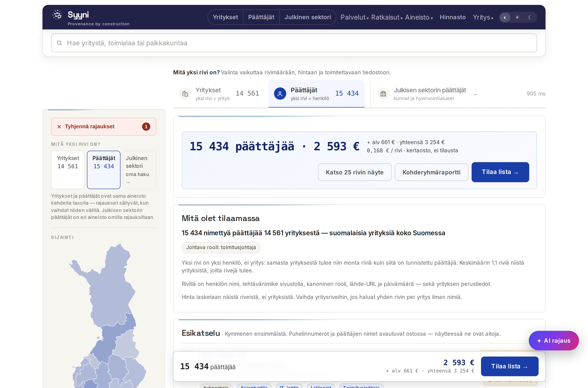Click the X icon in Tyhjennä rajaukset
The width and height of the screenshot is (588, 388).
coord(59,127)
